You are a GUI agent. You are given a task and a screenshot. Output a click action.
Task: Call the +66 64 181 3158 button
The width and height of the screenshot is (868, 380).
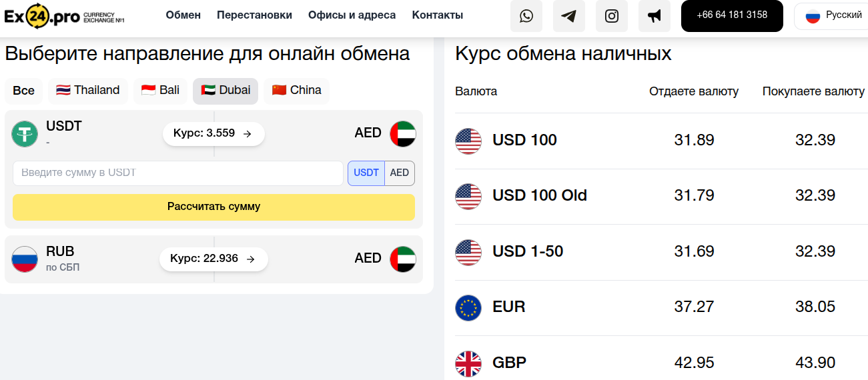732,15
